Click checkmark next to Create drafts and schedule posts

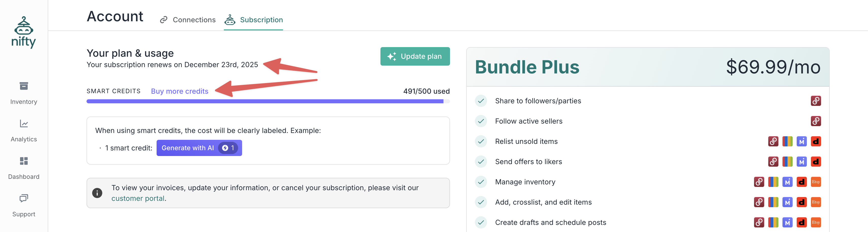tap(481, 222)
